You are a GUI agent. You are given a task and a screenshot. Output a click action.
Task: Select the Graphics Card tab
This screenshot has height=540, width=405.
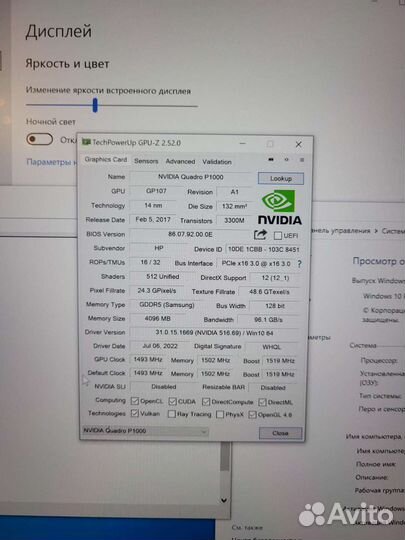click(x=106, y=159)
